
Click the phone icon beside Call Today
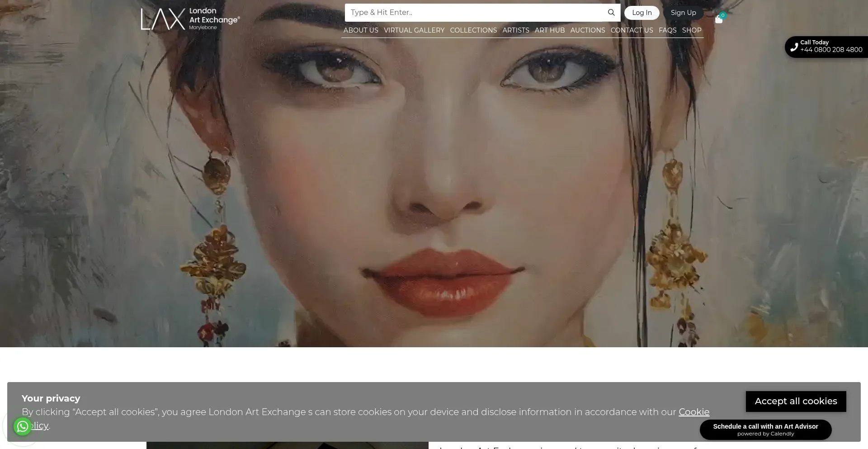[794, 47]
